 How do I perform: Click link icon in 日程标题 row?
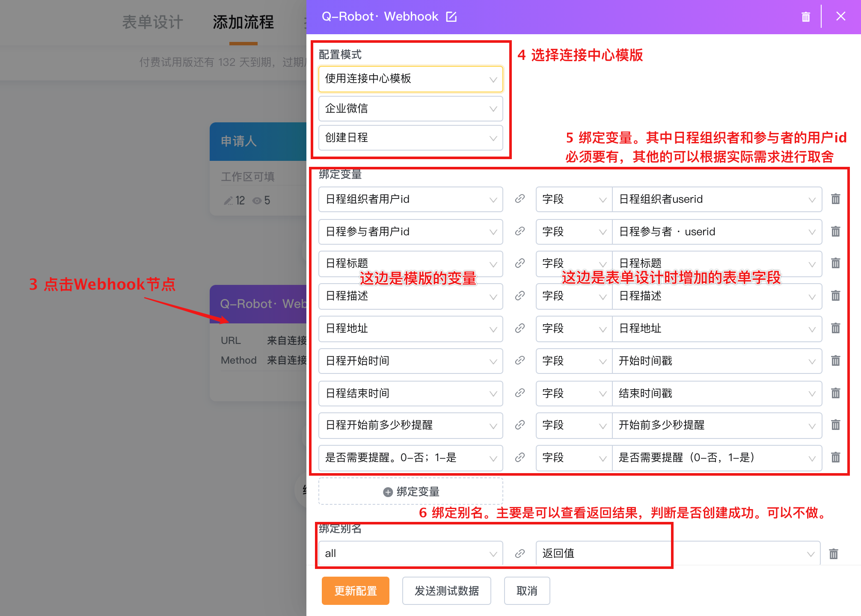[x=520, y=263]
